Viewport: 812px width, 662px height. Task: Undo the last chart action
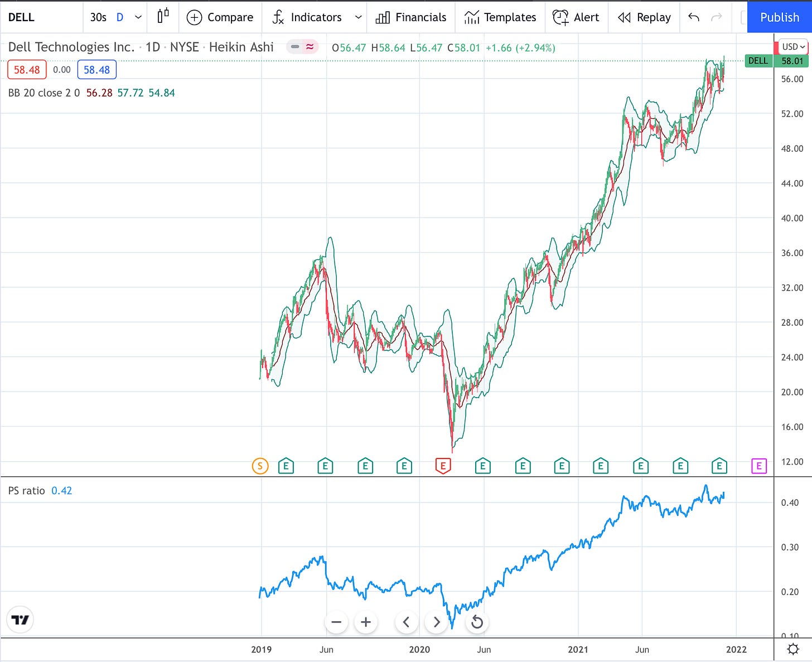coord(694,17)
